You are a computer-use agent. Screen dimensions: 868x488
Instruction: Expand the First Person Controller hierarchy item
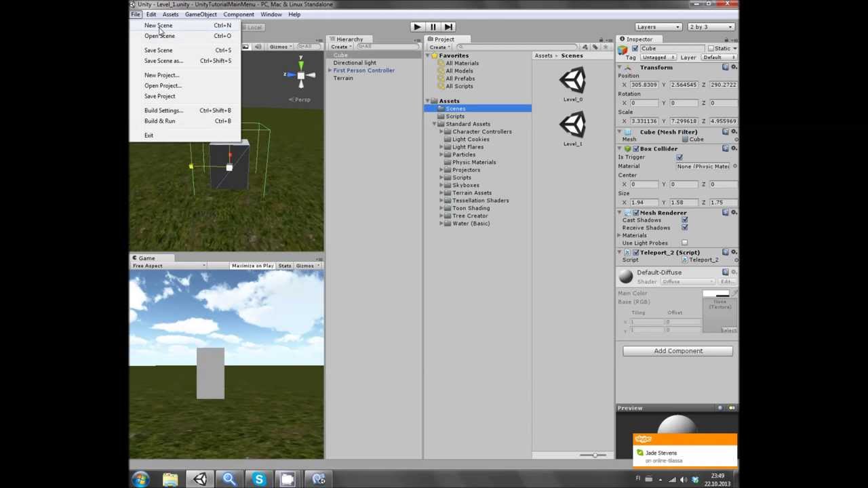coord(330,70)
